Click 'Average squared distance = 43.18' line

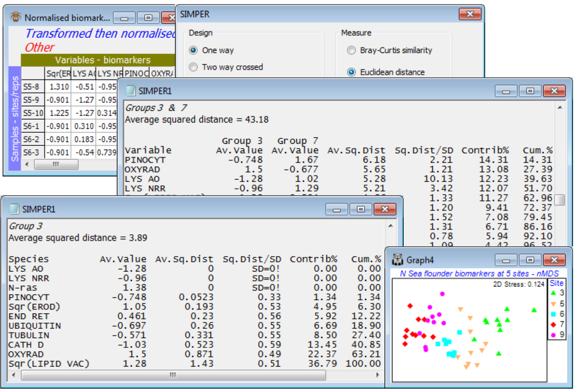(x=197, y=119)
